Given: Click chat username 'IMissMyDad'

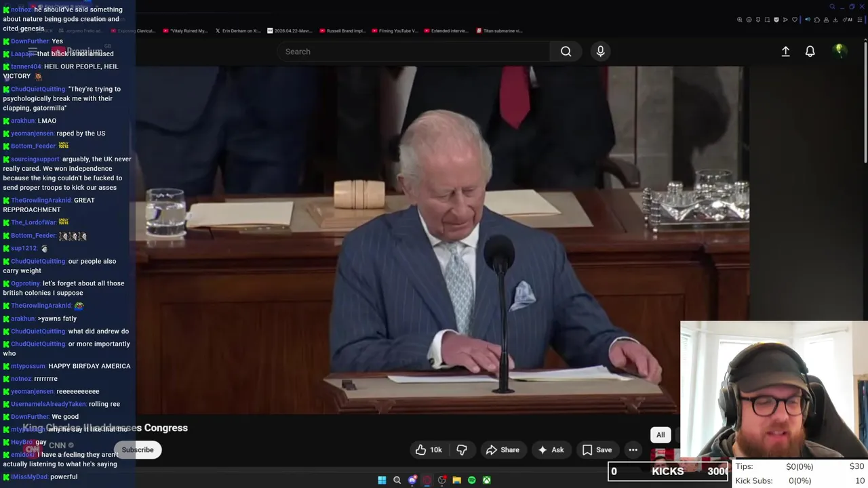Looking at the screenshot, I should (29, 477).
